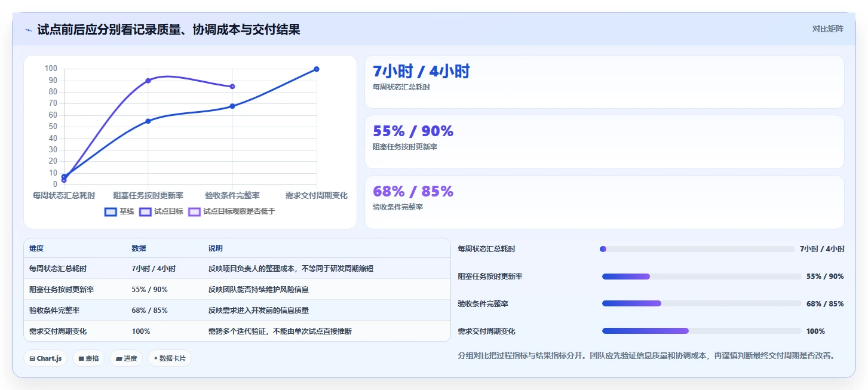
Task: Click the 对比矩阵 label in header
Action: click(828, 29)
